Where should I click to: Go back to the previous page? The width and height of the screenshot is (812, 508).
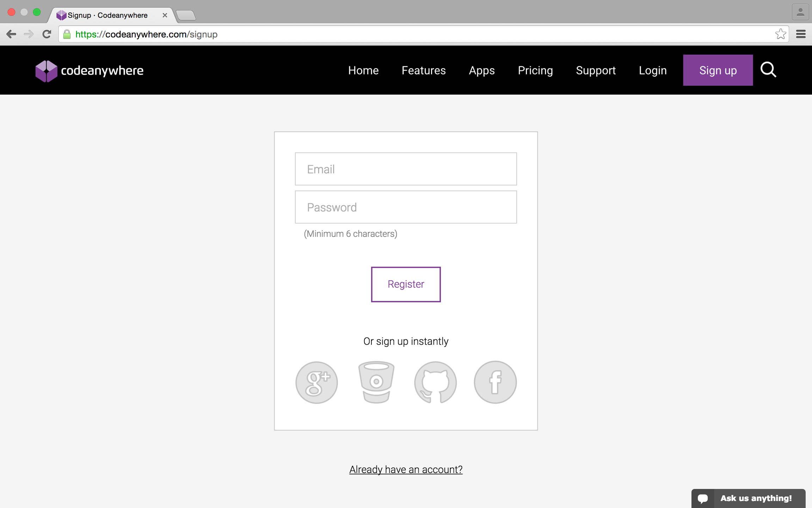coord(11,34)
